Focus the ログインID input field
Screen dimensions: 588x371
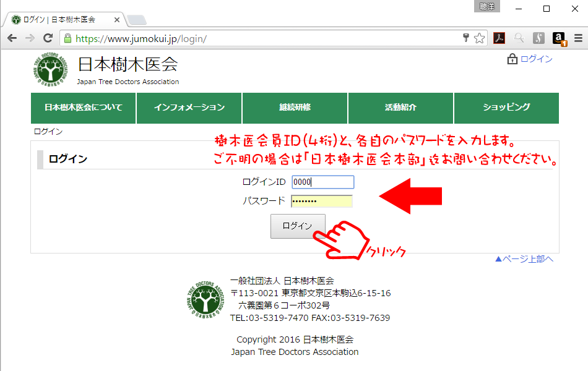[323, 182]
